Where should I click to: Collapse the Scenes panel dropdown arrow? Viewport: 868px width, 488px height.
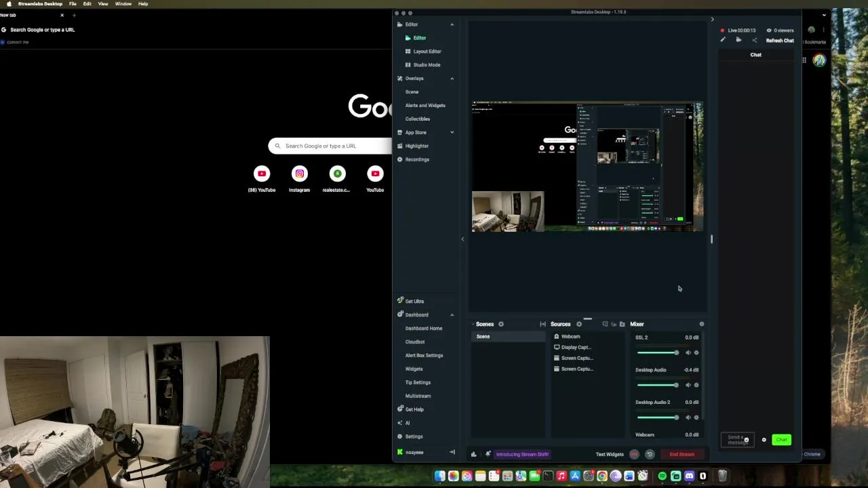pyautogui.click(x=473, y=324)
